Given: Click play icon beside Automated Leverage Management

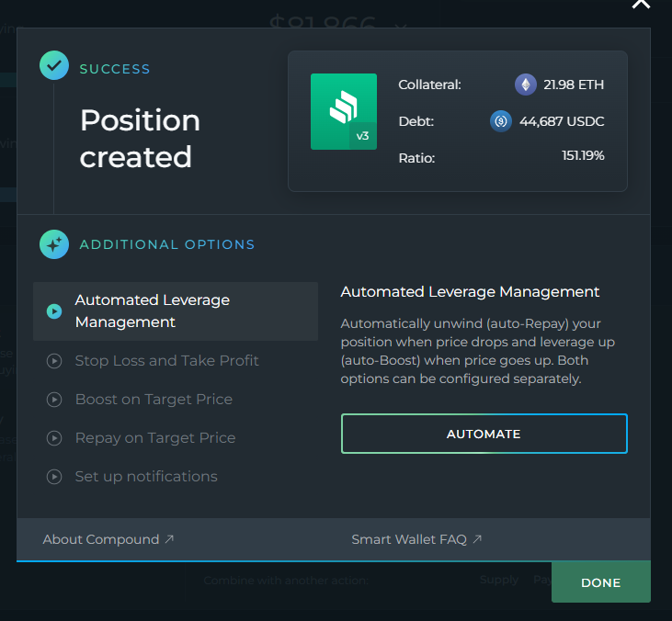Looking at the screenshot, I should tap(54, 311).
